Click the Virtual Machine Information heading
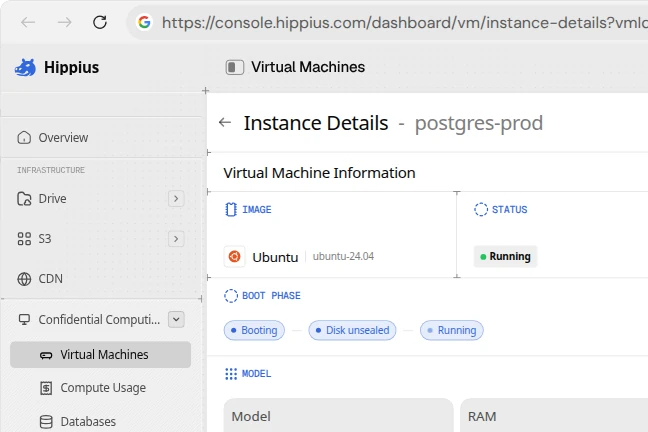Screen dimensions: 648x432 [x=319, y=173]
